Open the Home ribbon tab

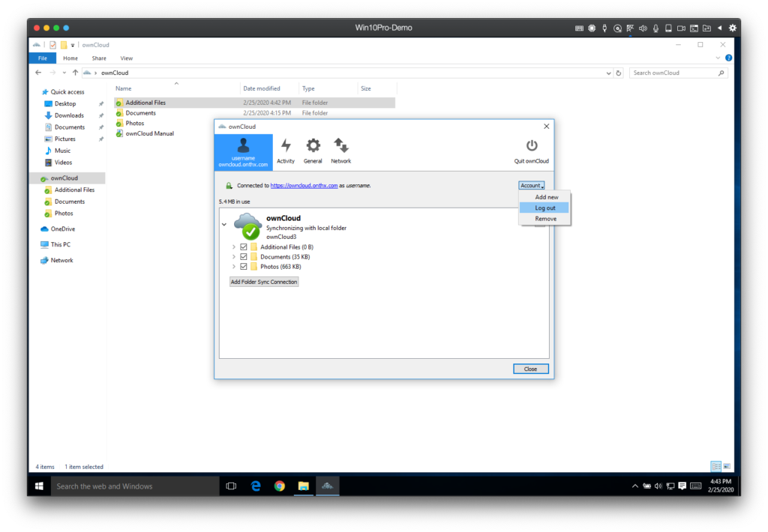pos(70,58)
